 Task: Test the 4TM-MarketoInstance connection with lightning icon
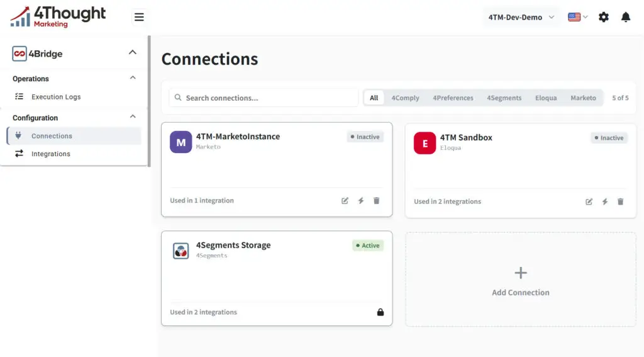[x=360, y=201]
